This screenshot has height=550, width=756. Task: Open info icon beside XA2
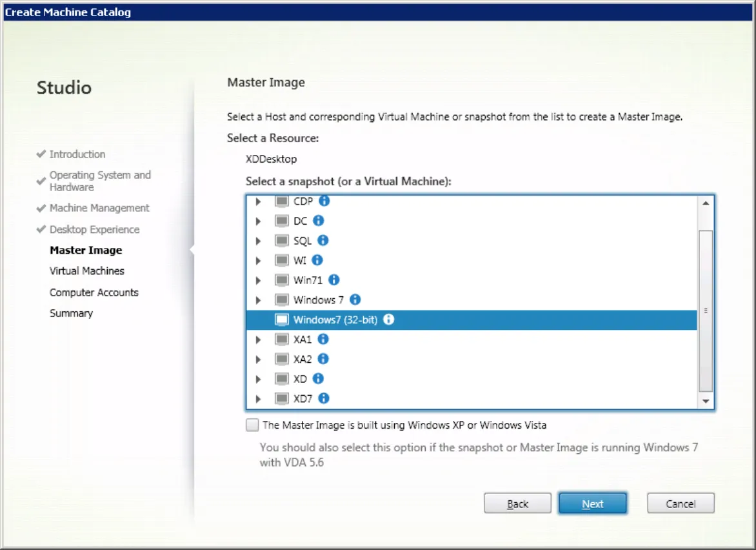[x=323, y=359]
